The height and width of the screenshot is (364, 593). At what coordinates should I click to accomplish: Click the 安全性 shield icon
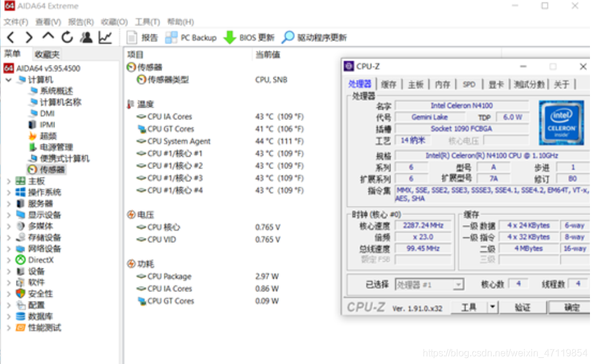click(x=21, y=293)
